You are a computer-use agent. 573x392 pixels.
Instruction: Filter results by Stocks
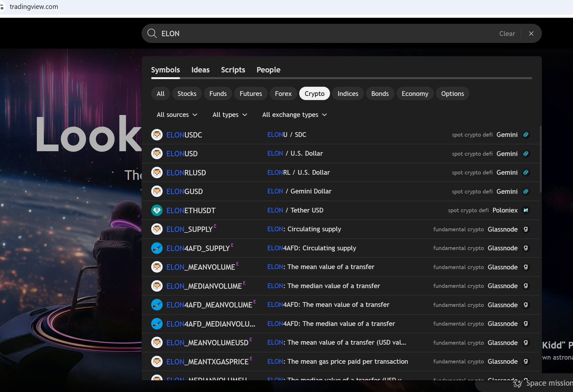pyautogui.click(x=187, y=94)
